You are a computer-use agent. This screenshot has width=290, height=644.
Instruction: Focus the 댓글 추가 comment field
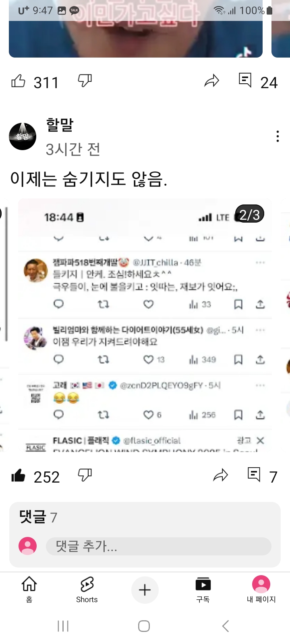coord(159,546)
